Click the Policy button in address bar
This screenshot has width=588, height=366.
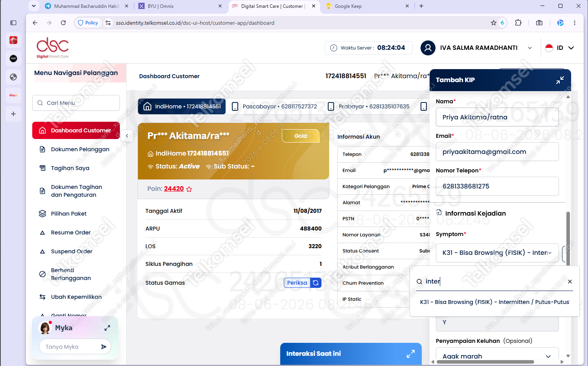pyautogui.click(x=88, y=23)
